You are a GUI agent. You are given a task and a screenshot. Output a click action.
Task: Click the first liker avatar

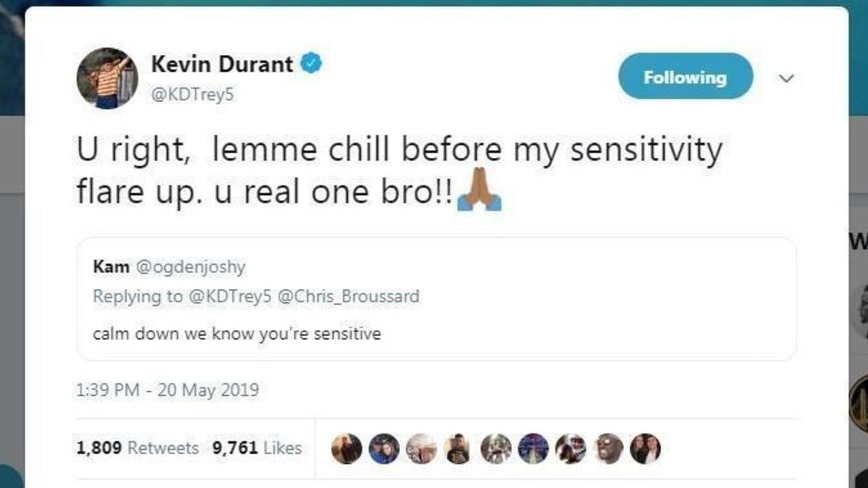click(347, 448)
